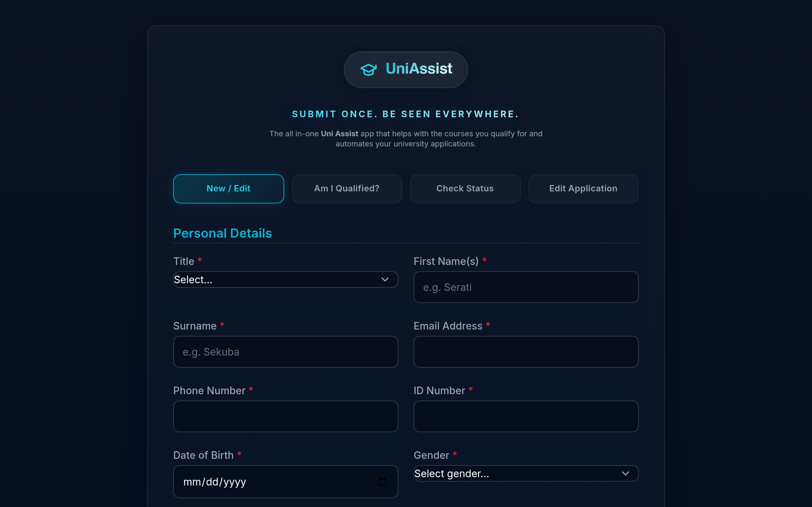Click the chevron on the Gender dropdown
This screenshot has width=812, height=507.
[625, 473]
